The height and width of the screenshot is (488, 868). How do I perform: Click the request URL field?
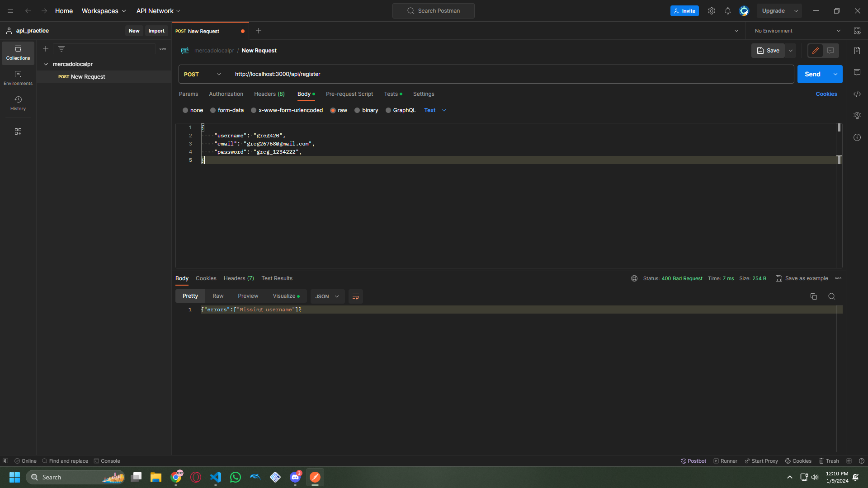511,74
